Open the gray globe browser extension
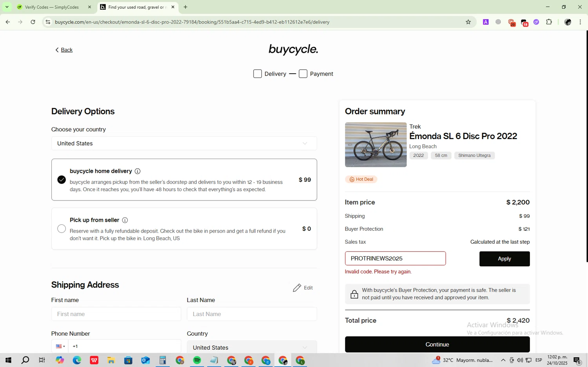Viewport: 588px width, 367px height. 498,22
